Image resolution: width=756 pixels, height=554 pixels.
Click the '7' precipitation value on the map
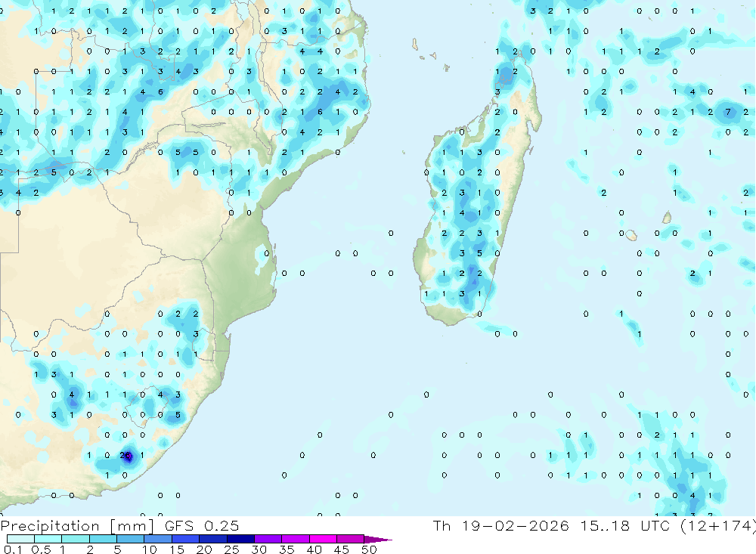pyautogui.click(x=728, y=112)
